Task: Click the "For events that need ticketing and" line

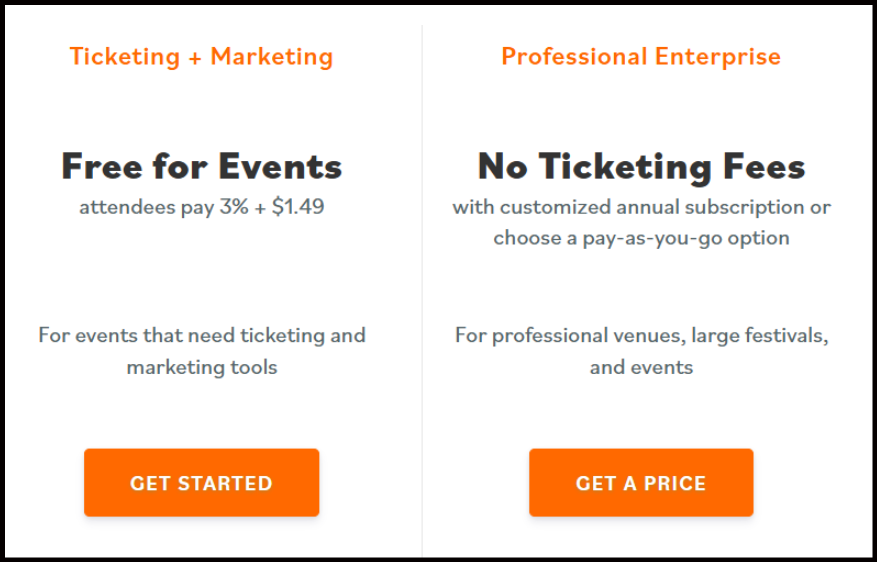Action: point(201,335)
